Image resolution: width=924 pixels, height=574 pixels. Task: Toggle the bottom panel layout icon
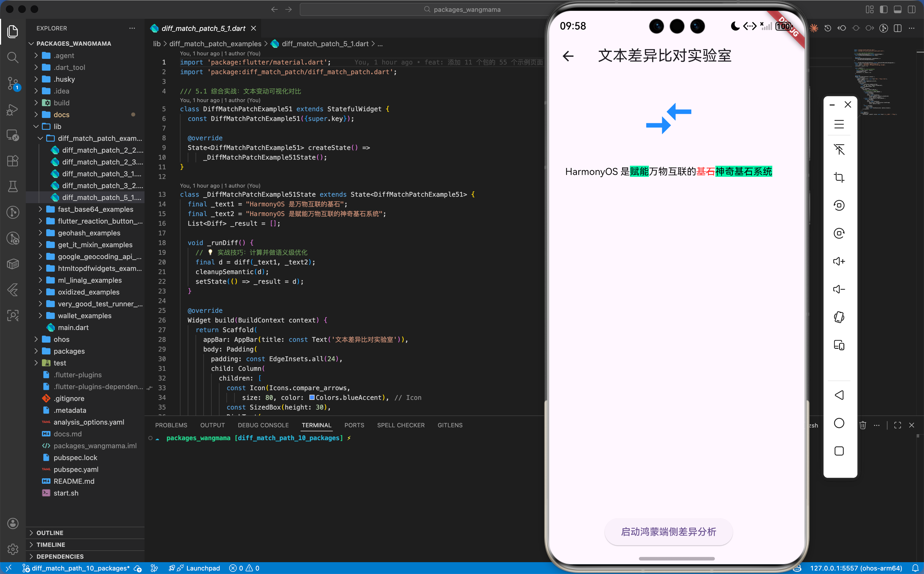point(897,9)
